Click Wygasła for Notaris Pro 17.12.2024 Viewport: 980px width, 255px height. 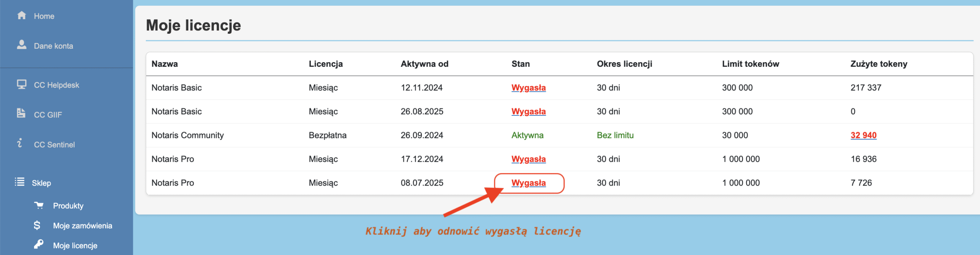(528, 159)
